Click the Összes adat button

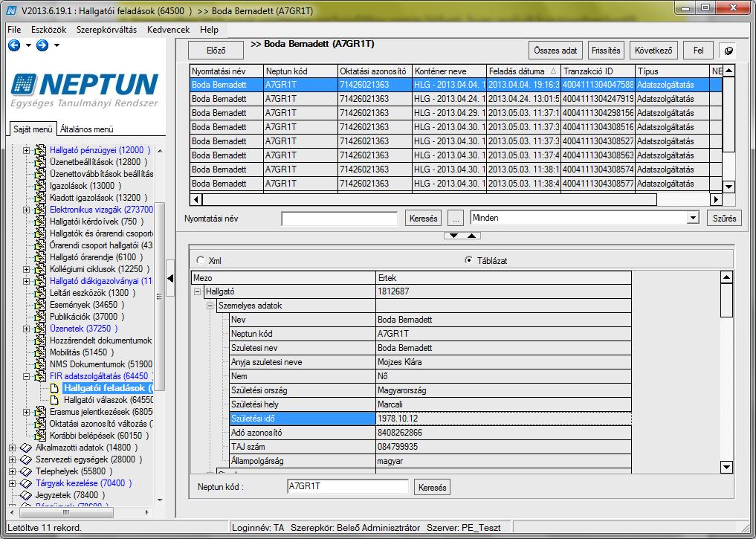(555, 50)
